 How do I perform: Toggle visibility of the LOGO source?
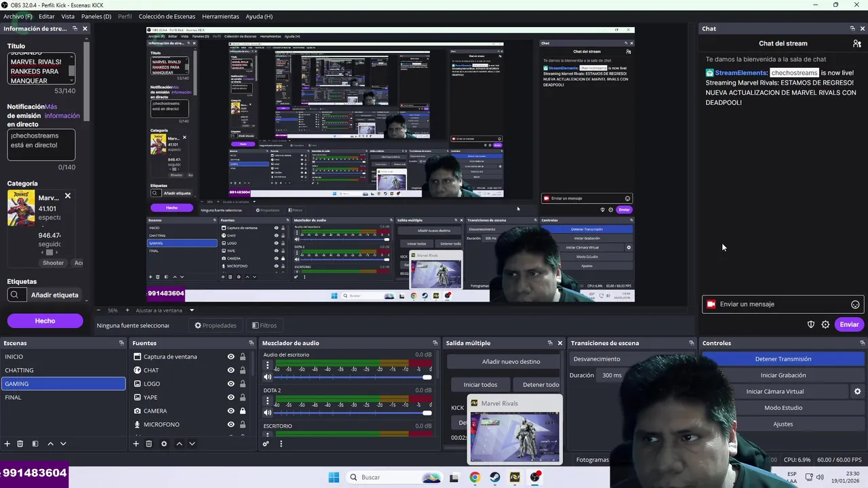tap(231, 384)
